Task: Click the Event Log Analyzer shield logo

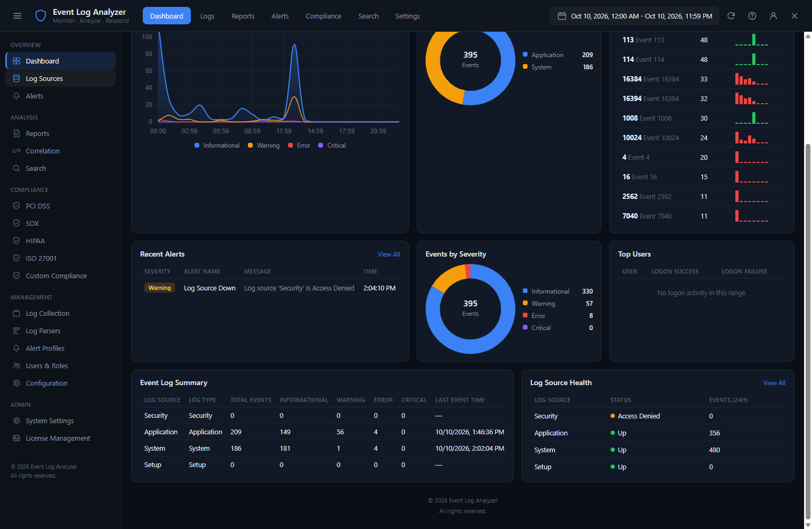Action: [41, 16]
